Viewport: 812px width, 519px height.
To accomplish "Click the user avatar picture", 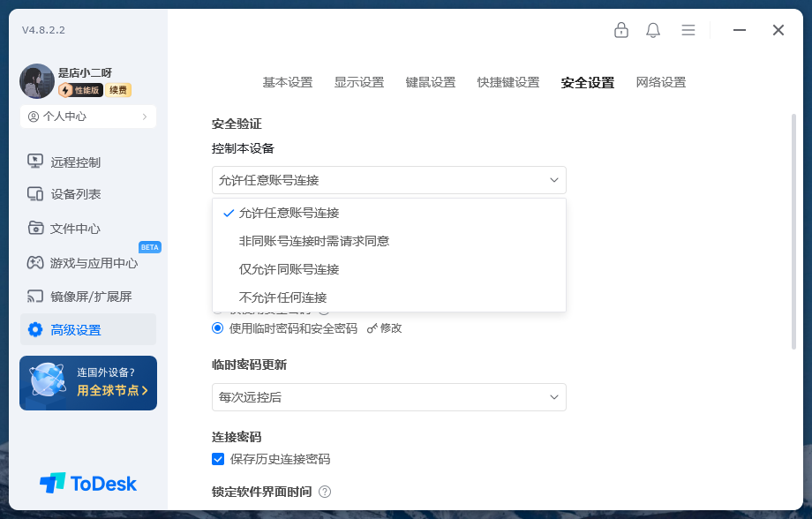I will (37, 81).
